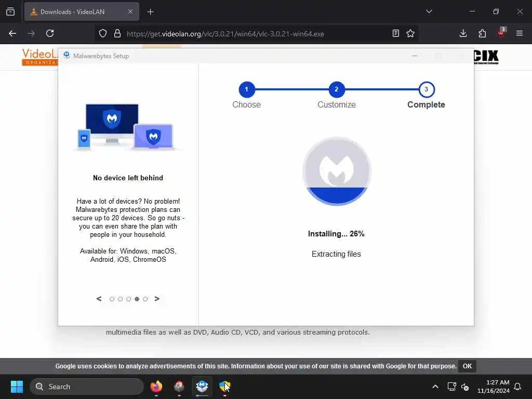
Task: Open shield UAC taskbar icon
Action: point(224,387)
